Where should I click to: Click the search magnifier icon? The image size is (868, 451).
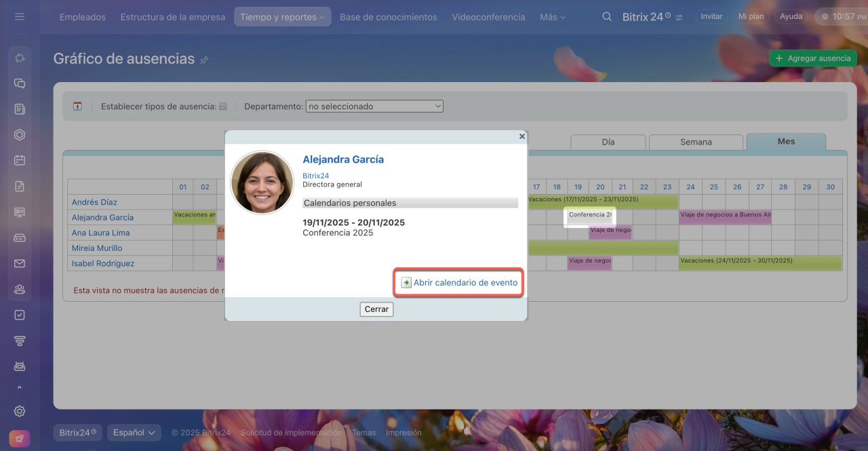pos(607,17)
